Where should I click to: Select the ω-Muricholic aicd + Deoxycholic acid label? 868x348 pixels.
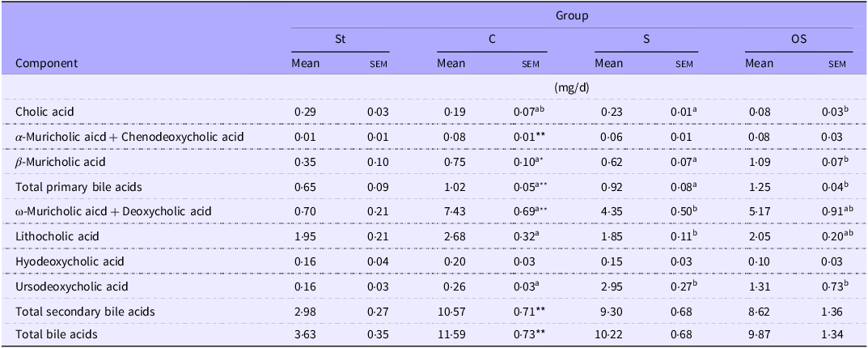coord(113,211)
